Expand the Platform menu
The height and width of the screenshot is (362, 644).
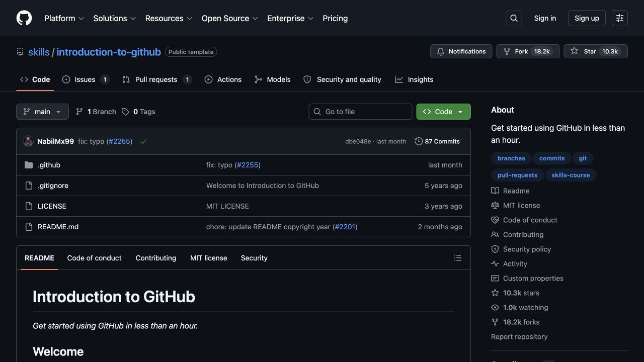coord(64,18)
